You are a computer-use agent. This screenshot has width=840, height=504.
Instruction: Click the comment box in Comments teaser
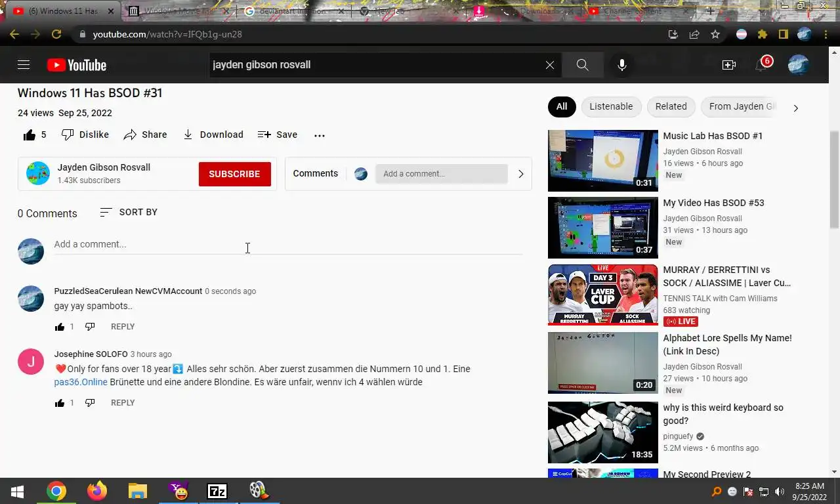click(x=441, y=174)
